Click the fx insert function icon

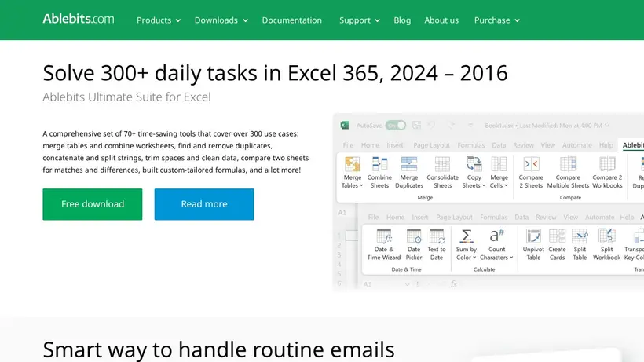(x=453, y=283)
